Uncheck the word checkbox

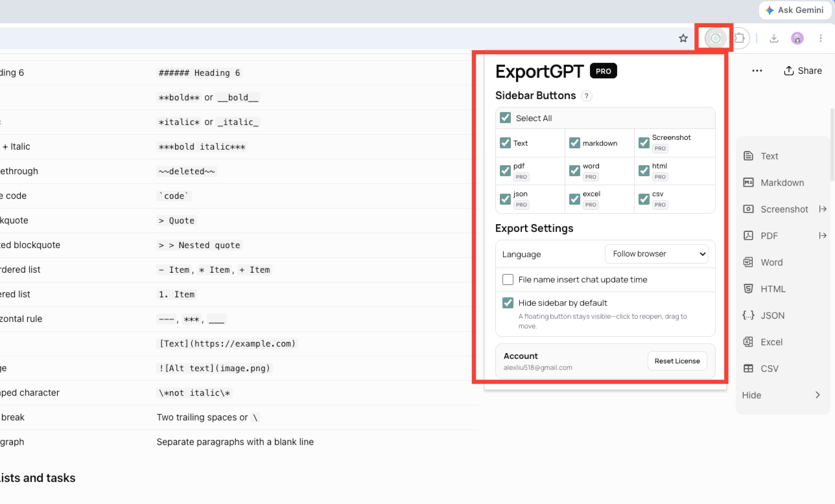tap(575, 170)
